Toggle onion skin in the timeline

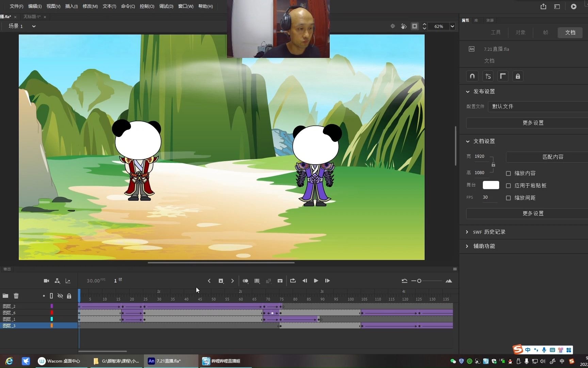[x=245, y=281]
